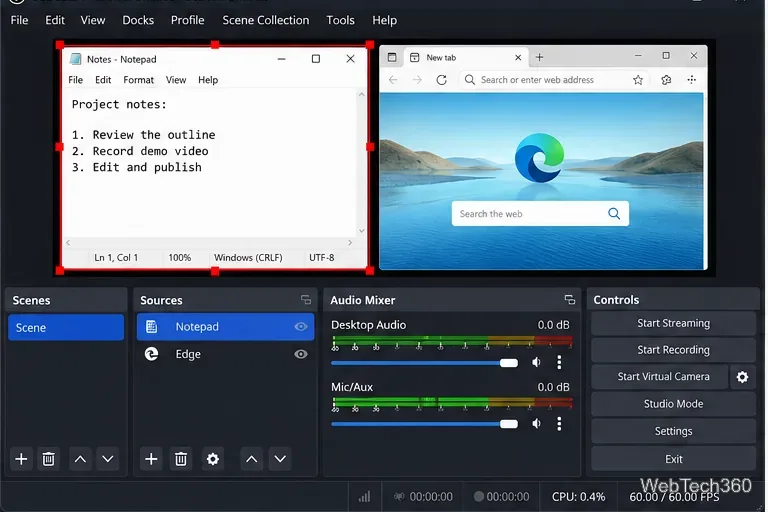Move source down in Sources panel
This screenshot has width=768, height=512.
(x=280, y=459)
